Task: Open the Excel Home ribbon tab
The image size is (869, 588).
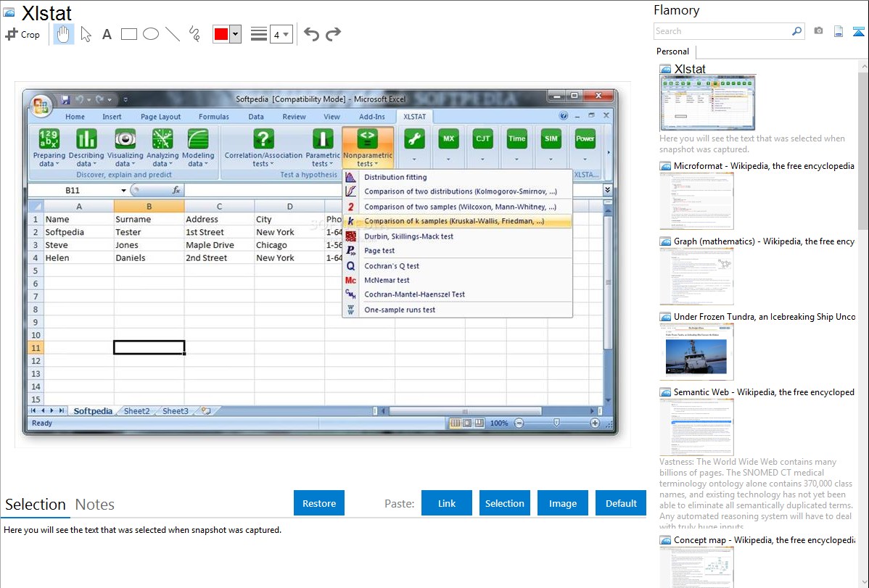Action: [x=75, y=117]
